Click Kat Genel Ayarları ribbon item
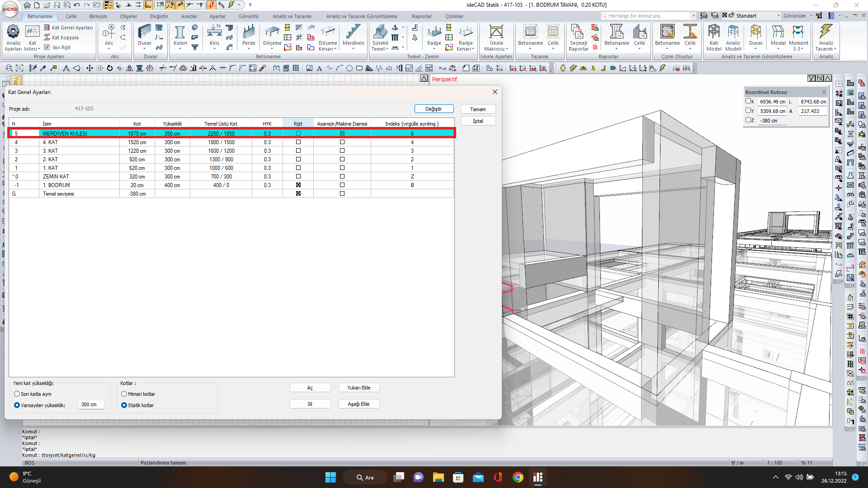 pyautogui.click(x=68, y=28)
